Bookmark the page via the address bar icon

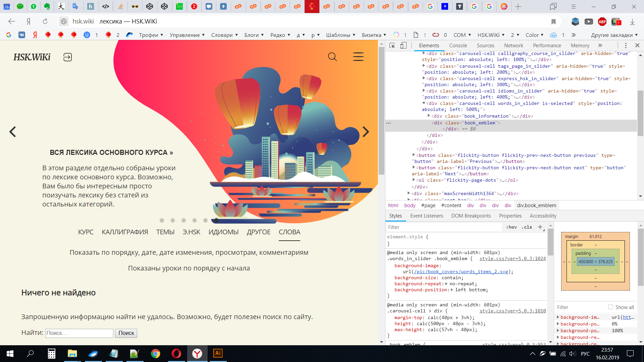point(553,21)
